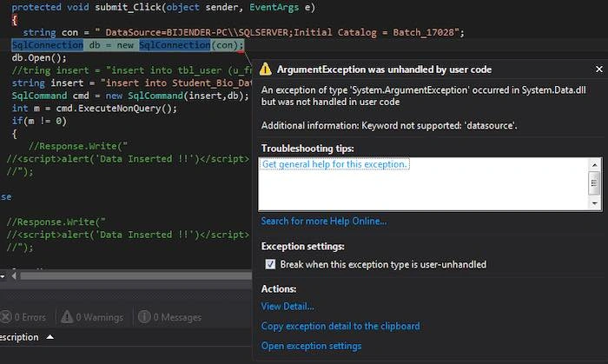This screenshot has width=608, height=364.
Task: Open Search for more Help Online link
Action: pyautogui.click(x=324, y=221)
